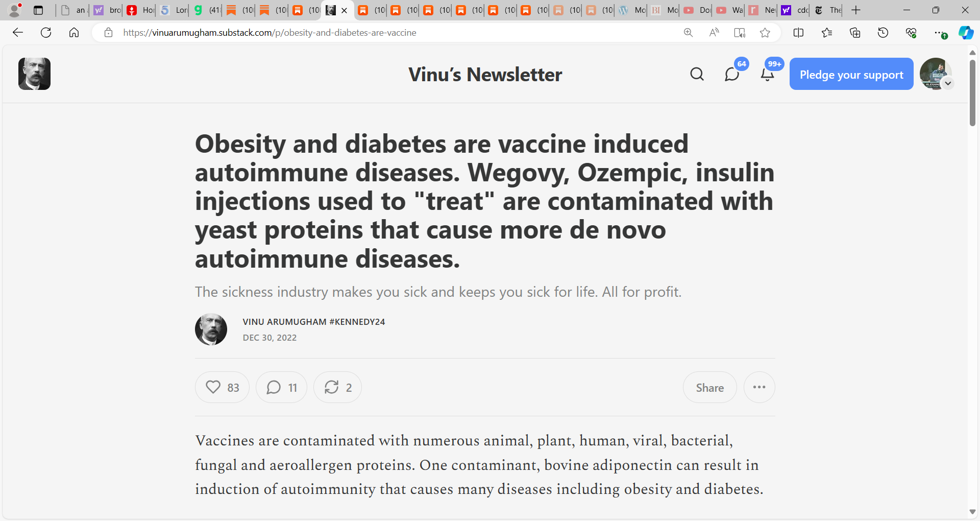Add this page to favorites star

coord(765,33)
